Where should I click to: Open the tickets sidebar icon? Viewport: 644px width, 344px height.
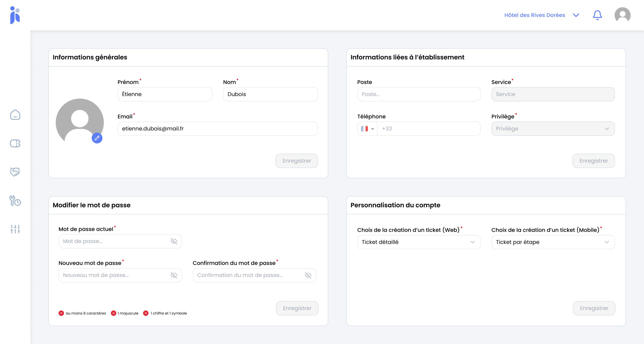[x=15, y=143]
